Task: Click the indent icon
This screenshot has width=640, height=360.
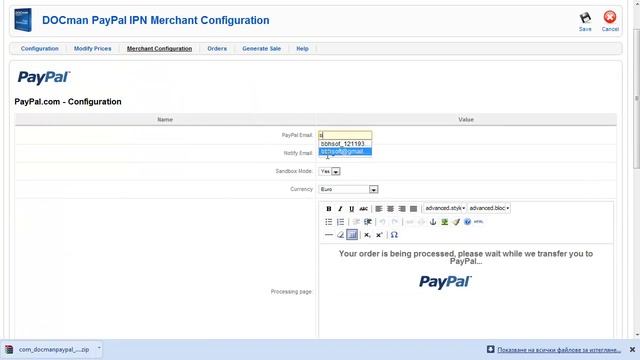Action: point(368,222)
